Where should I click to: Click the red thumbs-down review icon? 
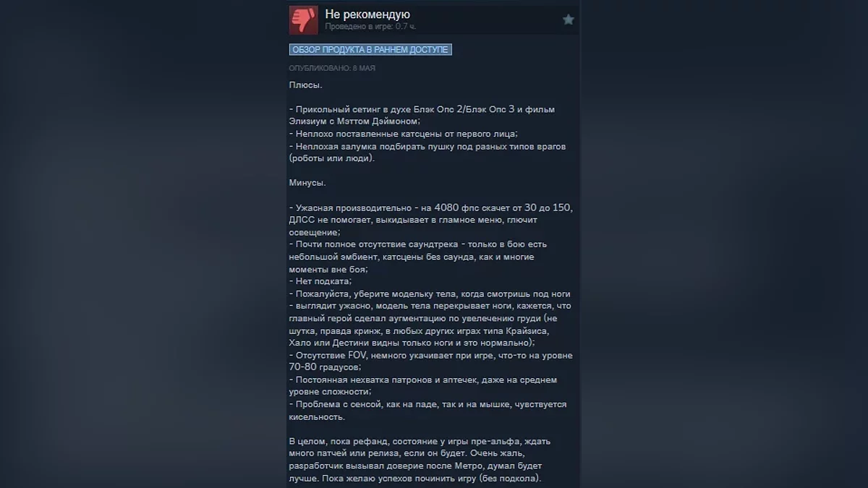tap(304, 20)
